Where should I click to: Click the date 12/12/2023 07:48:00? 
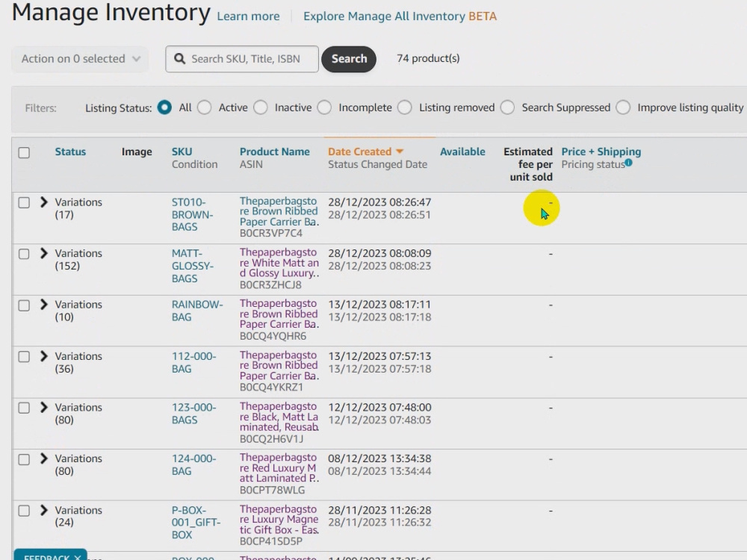(x=379, y=407)
